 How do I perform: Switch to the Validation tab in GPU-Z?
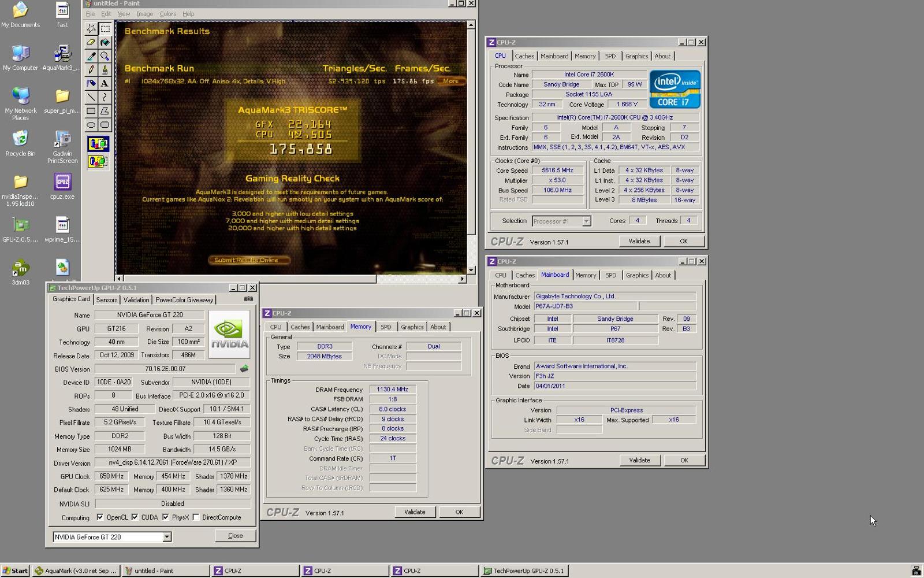tap(136, 300)
